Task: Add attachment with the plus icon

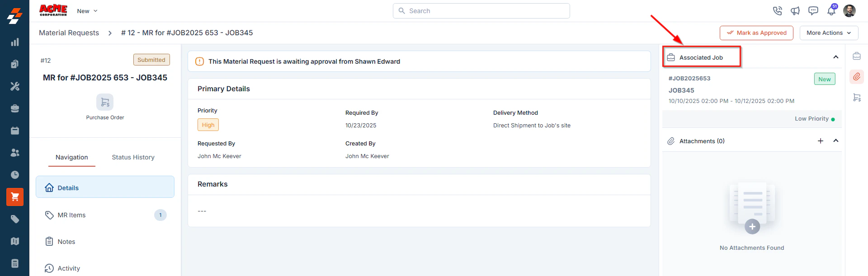Action: coord(821,141)
